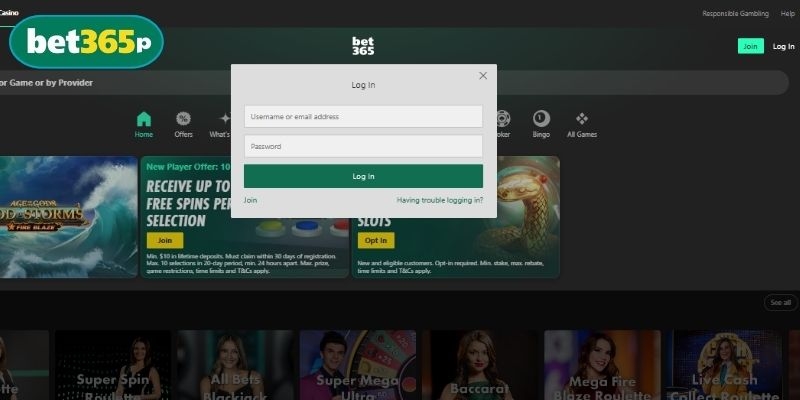This screenshot has height=400, width=800.
Task: Open Live Cash Collect Roulette tile
Action: point(724,365)
